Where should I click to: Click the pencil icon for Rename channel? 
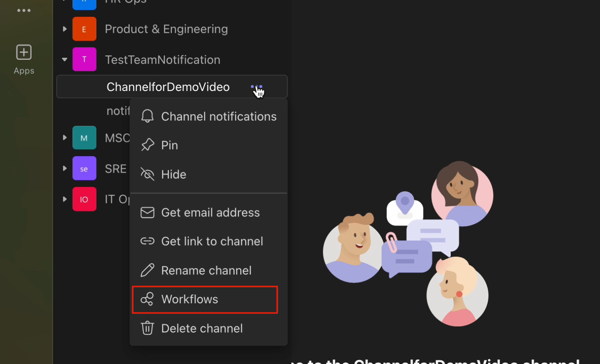pyautogui.click(x=147, y=270)
